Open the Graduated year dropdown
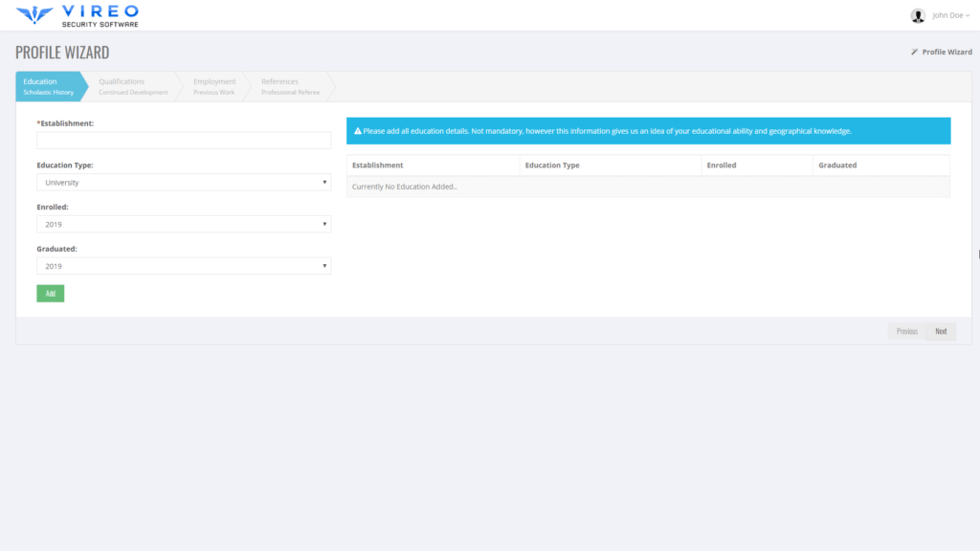Screen dimensions: 980x551 pos(183,265)
